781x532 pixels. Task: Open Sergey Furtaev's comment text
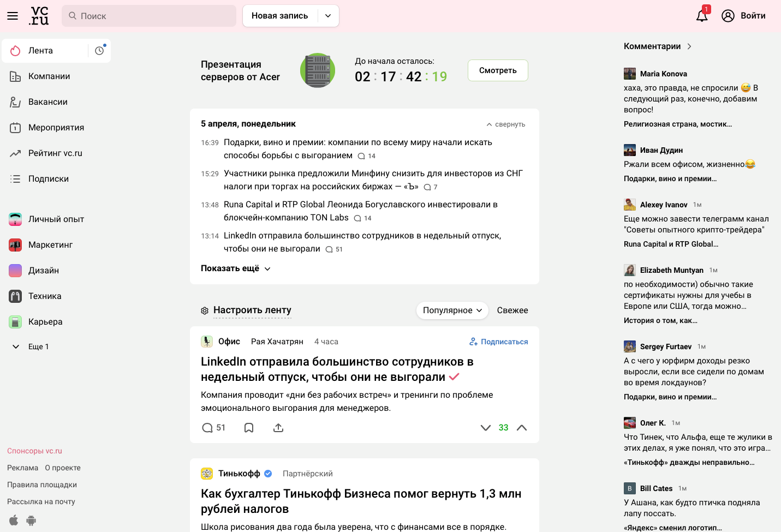click(694, 372)
